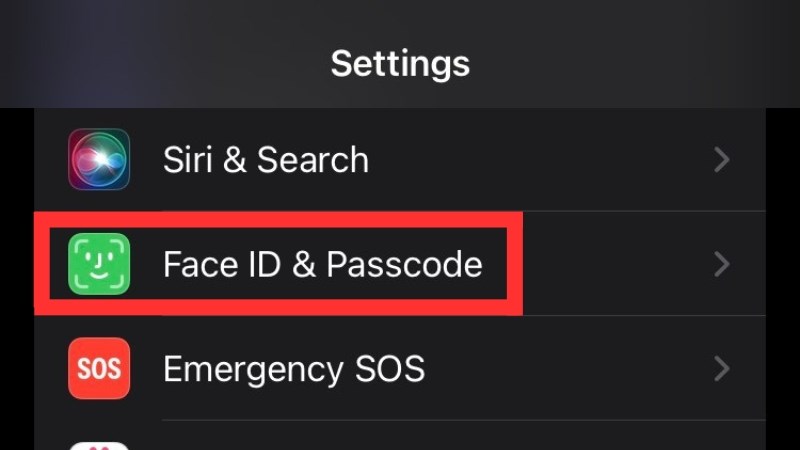Viewport: 800px width, 450px height.
Task: Tap the Siri colorful orb icon
Action: click(x=99, y=159)
